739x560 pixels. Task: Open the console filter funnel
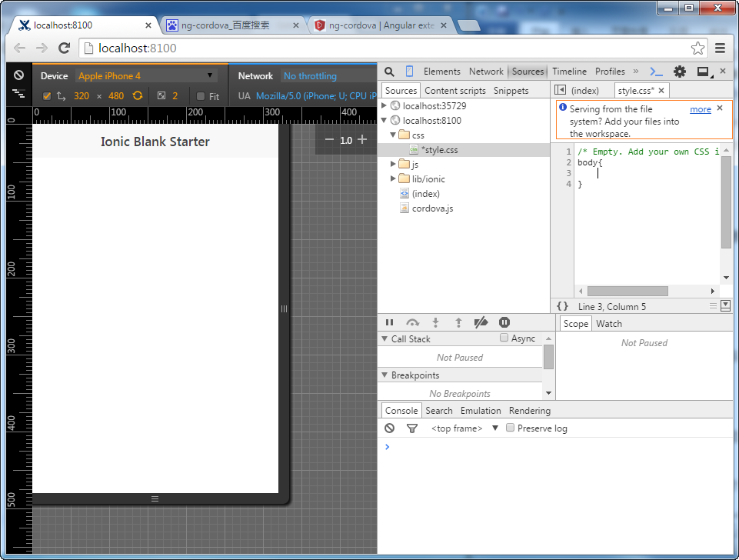pyautogui.click(x=412, y=428)
